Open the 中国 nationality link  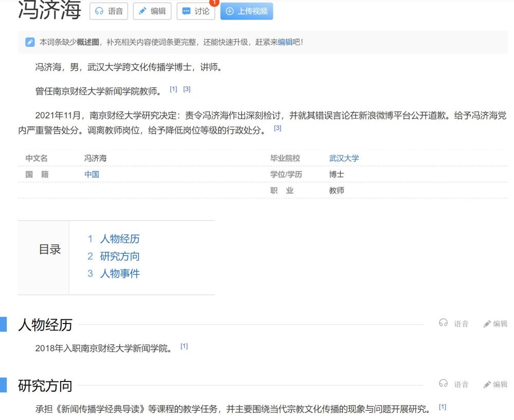tap(92, 175)
